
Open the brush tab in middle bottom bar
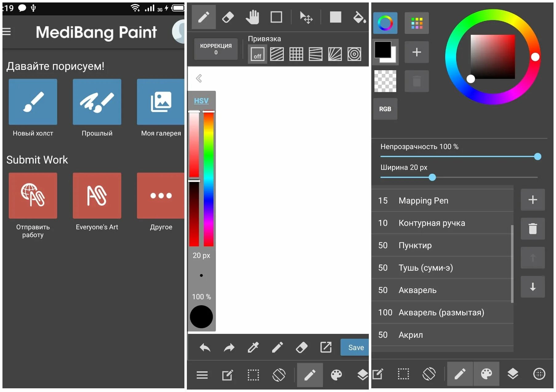coord(310,375)
